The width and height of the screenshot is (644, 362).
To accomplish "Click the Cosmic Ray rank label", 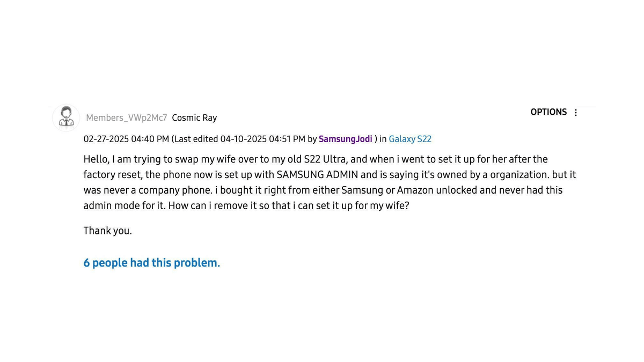I will tap(194, 117).
